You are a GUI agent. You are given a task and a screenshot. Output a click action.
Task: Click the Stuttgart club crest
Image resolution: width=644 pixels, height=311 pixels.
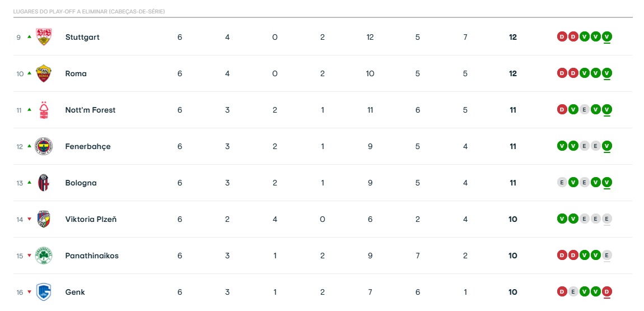[44, 37]
